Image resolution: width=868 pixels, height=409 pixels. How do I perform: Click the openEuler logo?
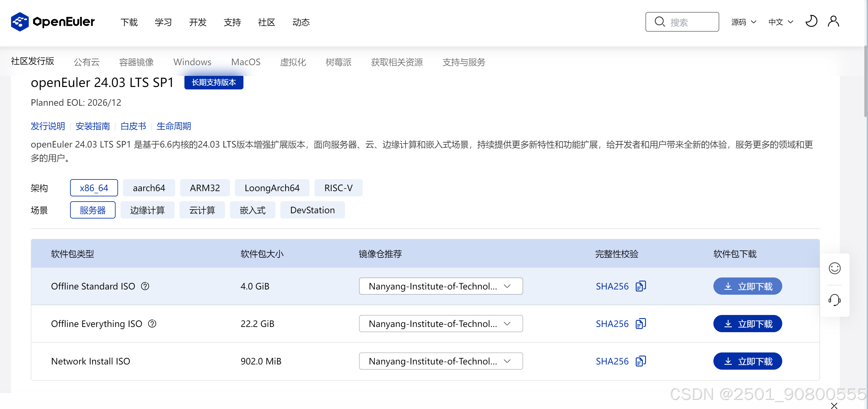click(53, 22)
